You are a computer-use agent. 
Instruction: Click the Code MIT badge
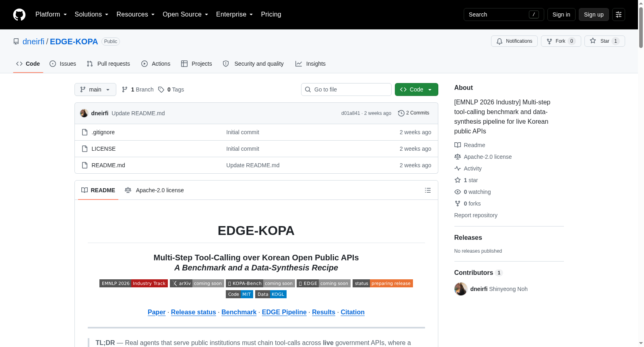click(x=239, y=294)
